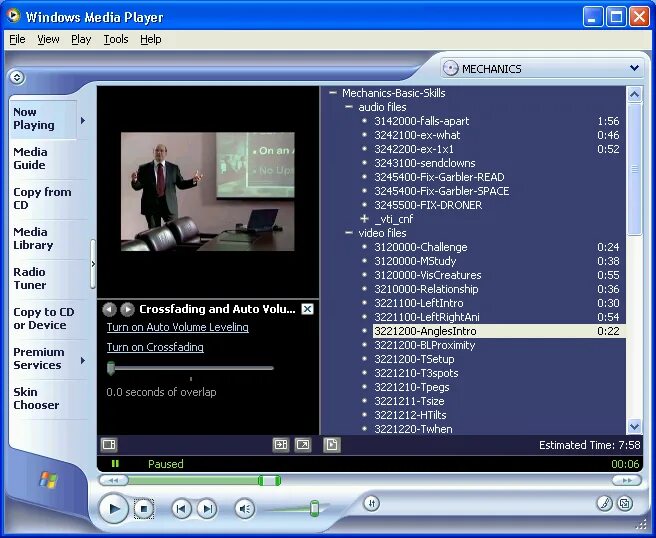Turn on Crossfading
This screenshot has height=538, width=656.
click(155, 347)
